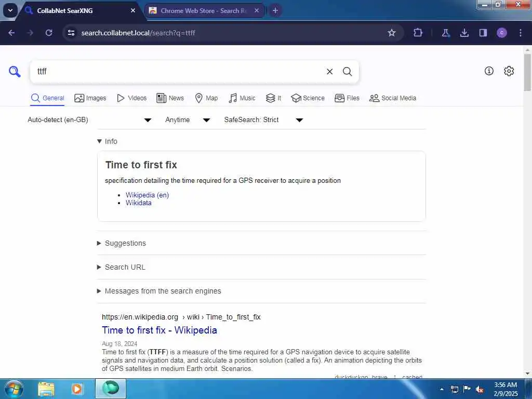Viewport: 532px width, 399px height.
Task: Close the Chrome Web Store tab
Action: pos(257,10)
